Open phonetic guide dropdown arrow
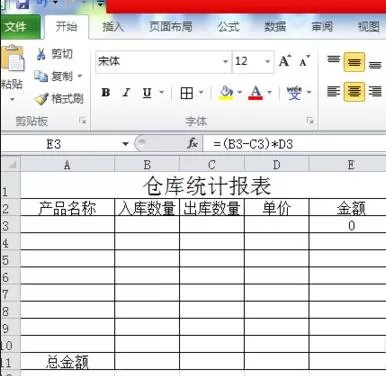This screenshot has width=386, height=376. [309, 92]
